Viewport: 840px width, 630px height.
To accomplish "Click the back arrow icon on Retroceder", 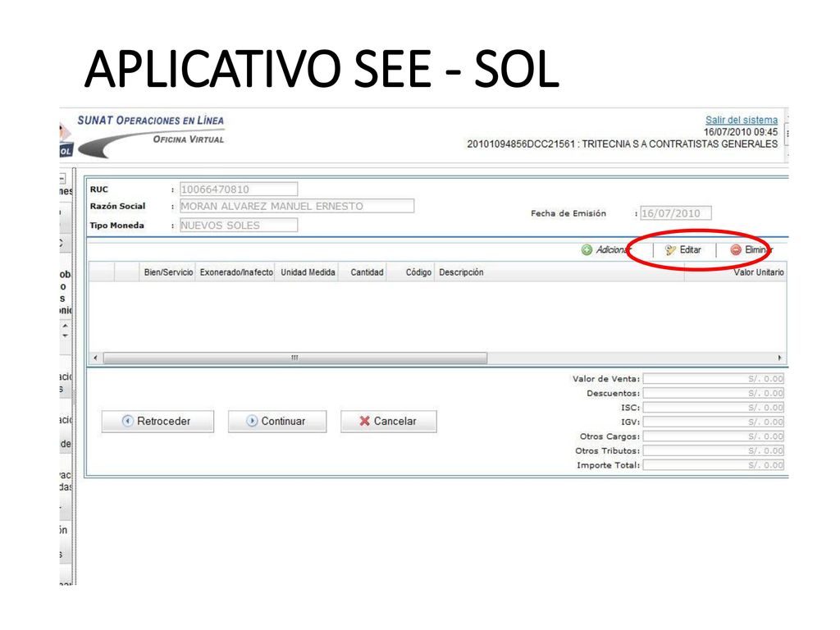I will coord(127,421).
